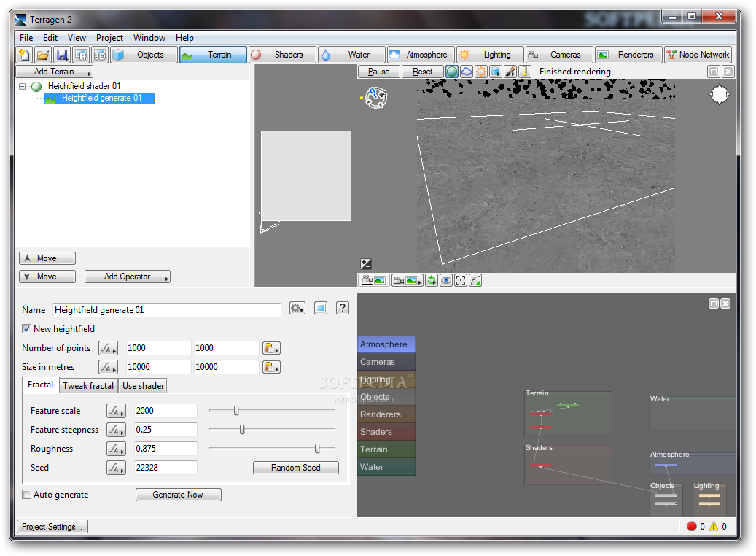
Task: Copy the preview to the render camera icon
Action: [x=374, y=280]
